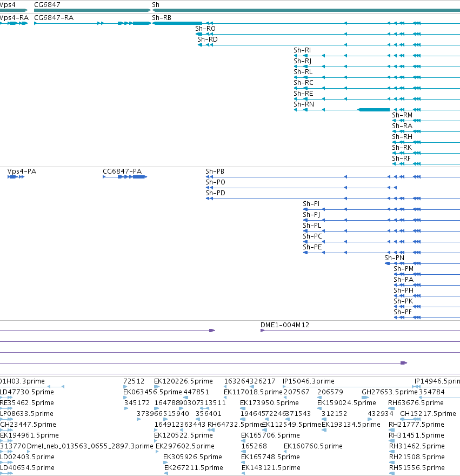460x476 pixels.
Task: Select EST label 165268
Action: 254,446
